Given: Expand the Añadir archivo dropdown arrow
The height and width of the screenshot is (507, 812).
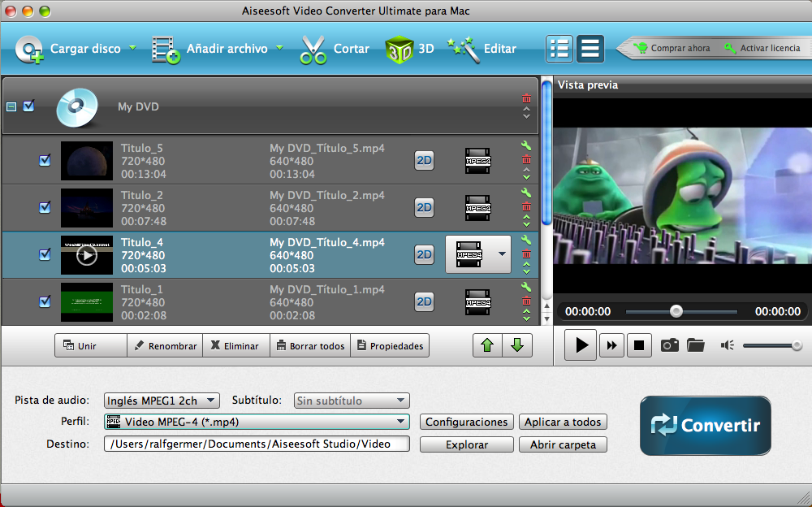Looking at the screenshot, I should 279,48.
